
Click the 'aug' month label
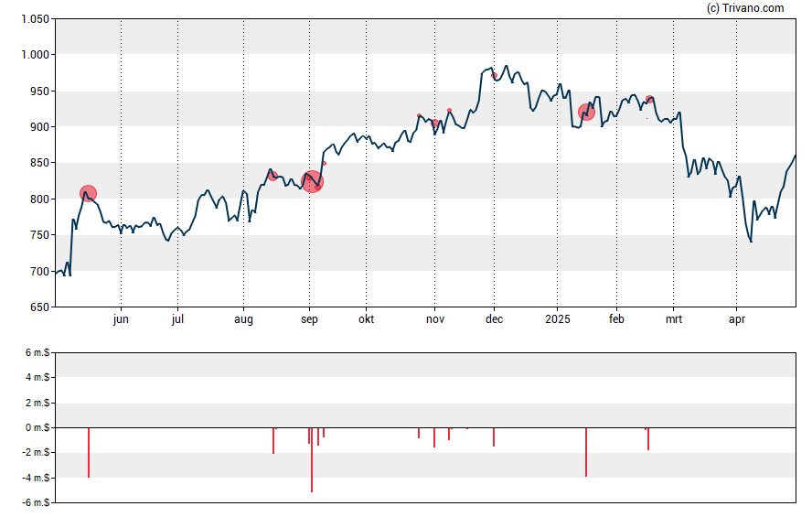[243, 319]
